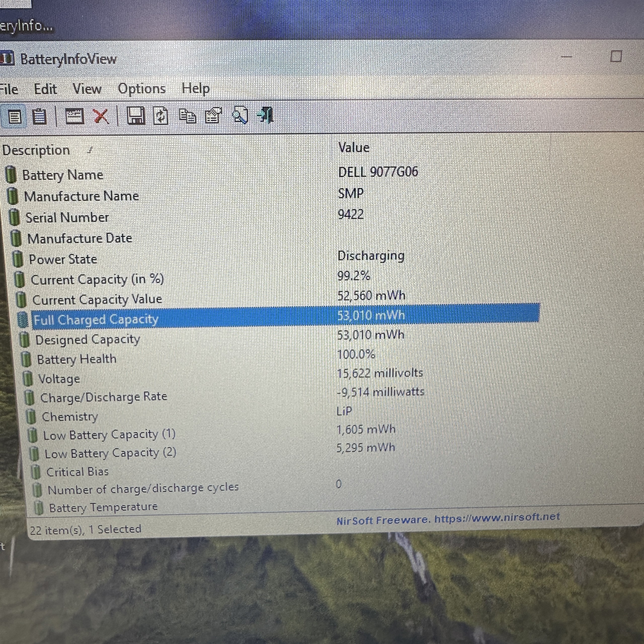Click the Show Battery Log clipboard icon
The height and width of the screenshot is (644, 644).
pos(39,117)
